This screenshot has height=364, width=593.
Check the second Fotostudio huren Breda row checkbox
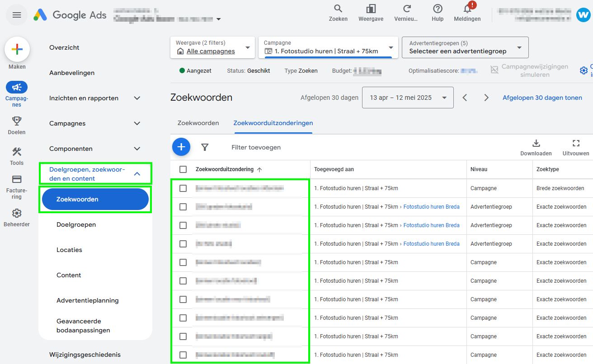point(183,225)
